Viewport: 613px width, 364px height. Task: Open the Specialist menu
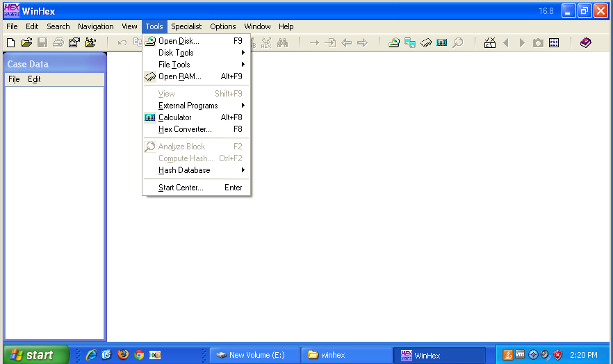[186, 26]
